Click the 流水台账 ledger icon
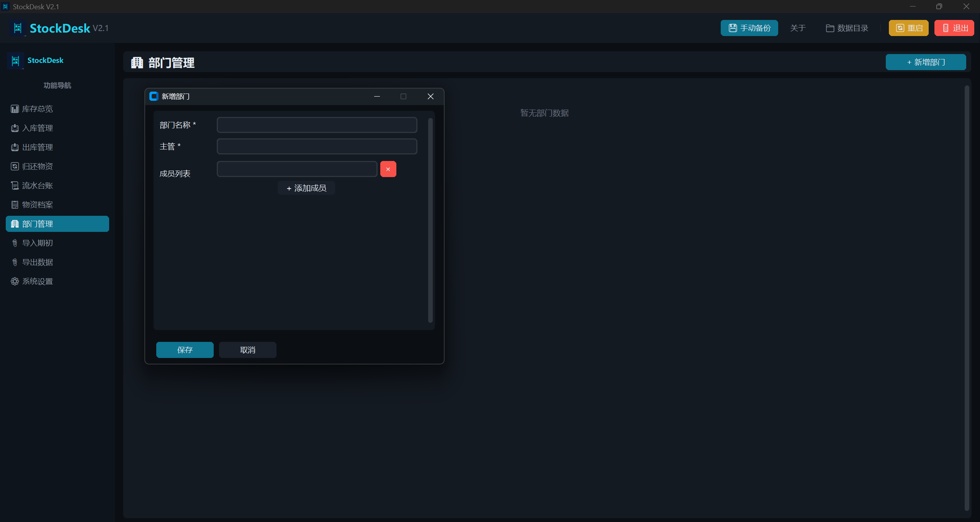The image size is (980, 522). 15,185
